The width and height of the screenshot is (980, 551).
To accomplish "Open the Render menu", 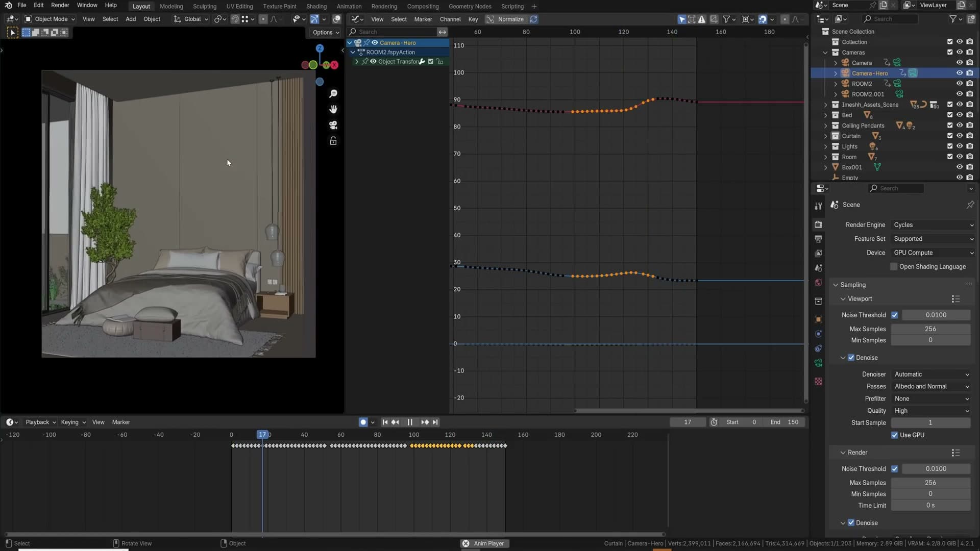I will pos(60,5).
